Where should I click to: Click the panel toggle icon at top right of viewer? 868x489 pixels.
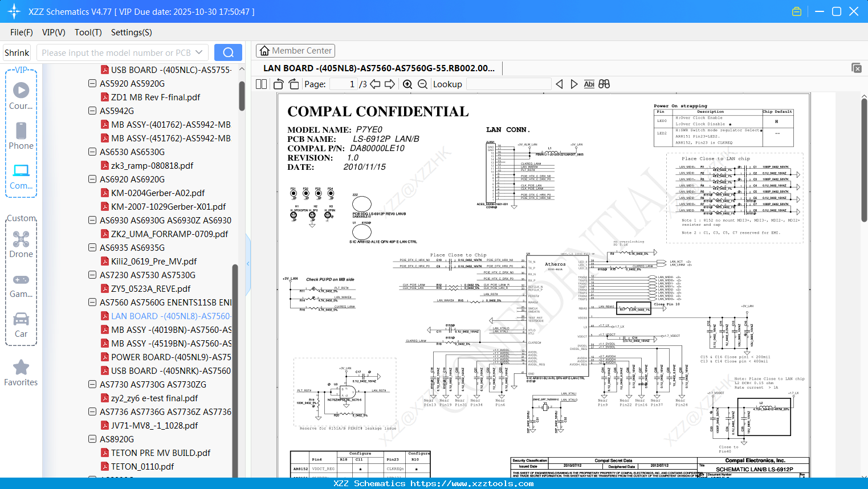857,68
